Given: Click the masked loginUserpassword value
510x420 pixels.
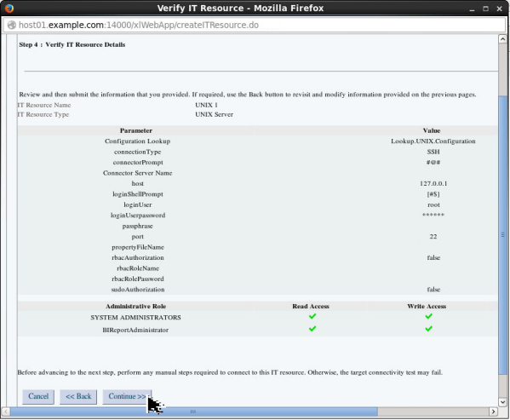Looking at the screenshot, I should (433, 215).
